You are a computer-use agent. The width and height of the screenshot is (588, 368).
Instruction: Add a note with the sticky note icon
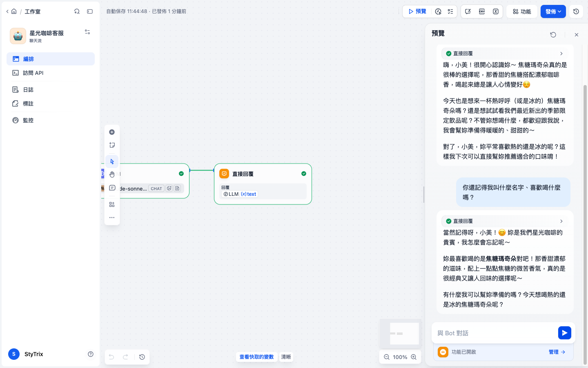(112, 145)
